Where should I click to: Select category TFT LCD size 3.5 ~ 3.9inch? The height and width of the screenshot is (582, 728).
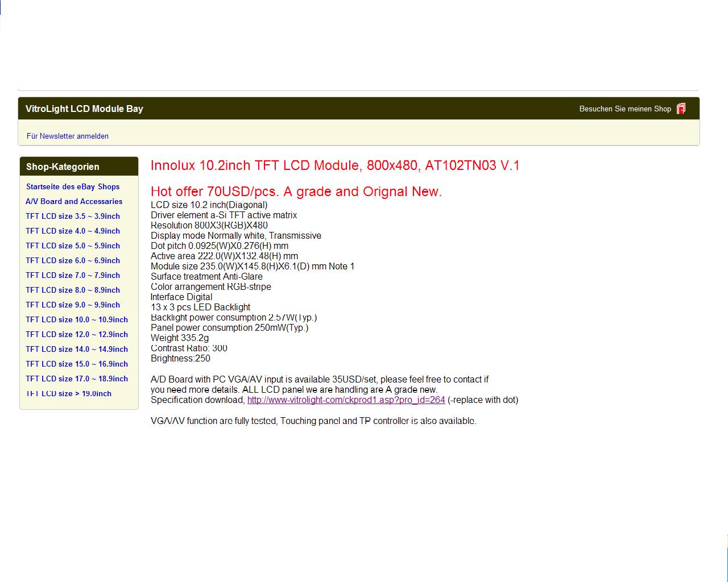pyautogui.click(x=73, y=216)
